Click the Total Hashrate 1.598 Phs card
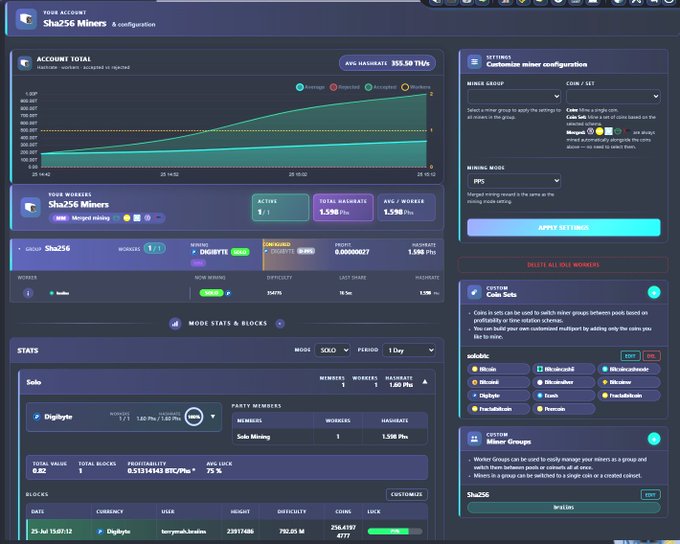 coord(343,207)
